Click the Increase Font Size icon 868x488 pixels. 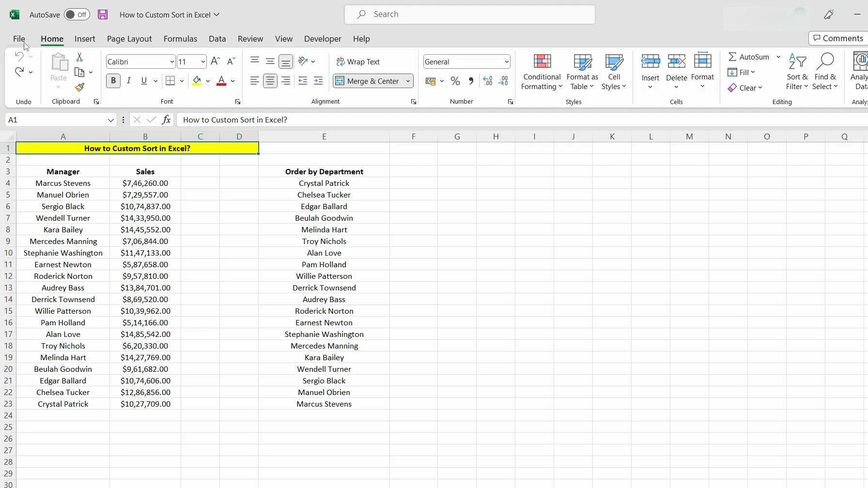tap(216, 61)
